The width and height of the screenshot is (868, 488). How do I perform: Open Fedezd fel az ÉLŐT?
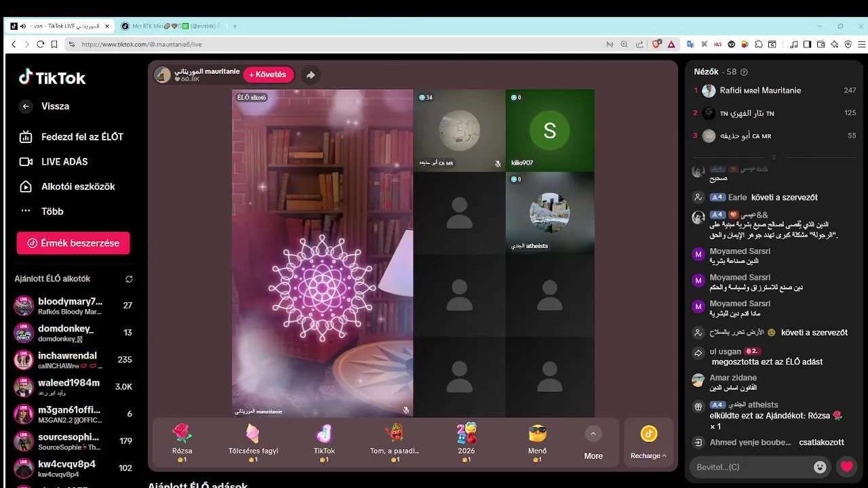click(71, 137)
